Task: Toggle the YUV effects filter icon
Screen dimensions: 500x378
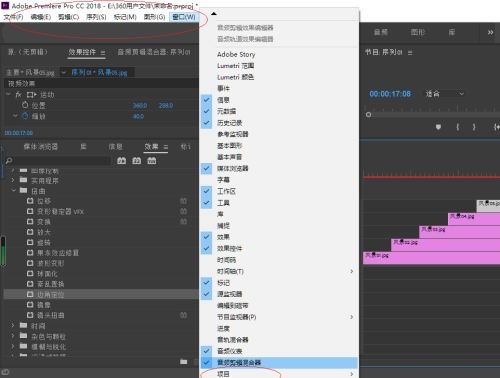Action: [x=152, y=161]
